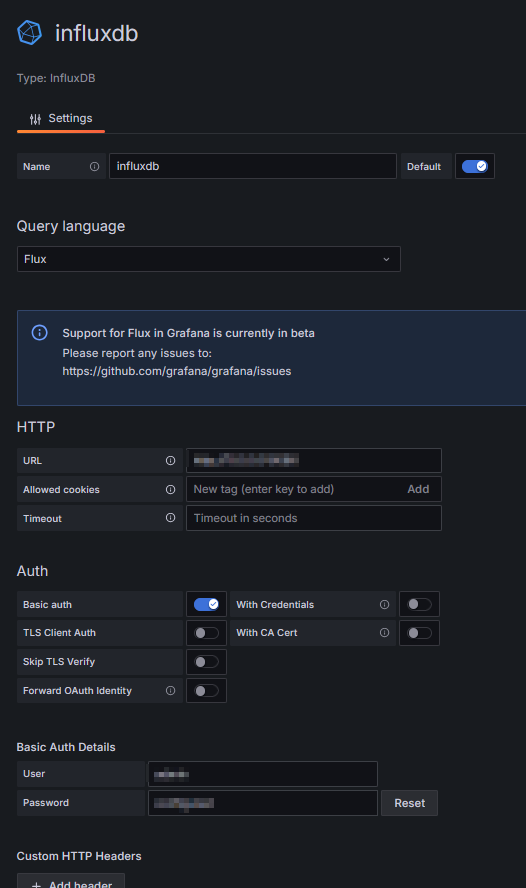The width and height of the screenshot is (526, 888).
Task: Click the Allowed cookies info icon
Action: pyautogui.click(x=170, y=489)
